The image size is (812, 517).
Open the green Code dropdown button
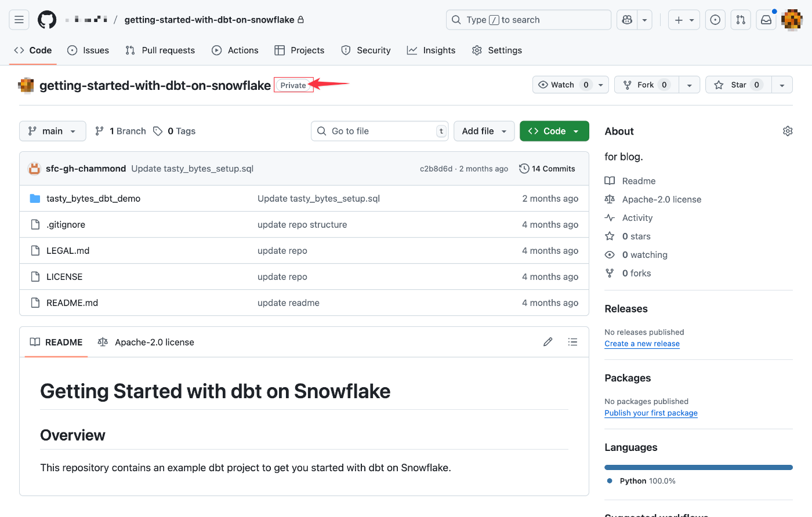(554, 131)
